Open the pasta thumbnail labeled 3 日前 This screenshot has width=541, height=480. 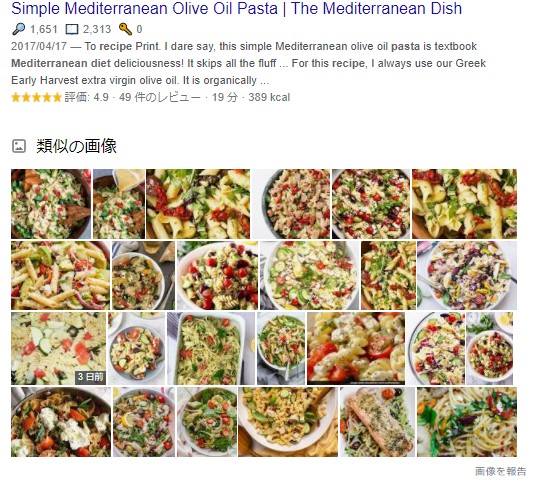(59, 349)
